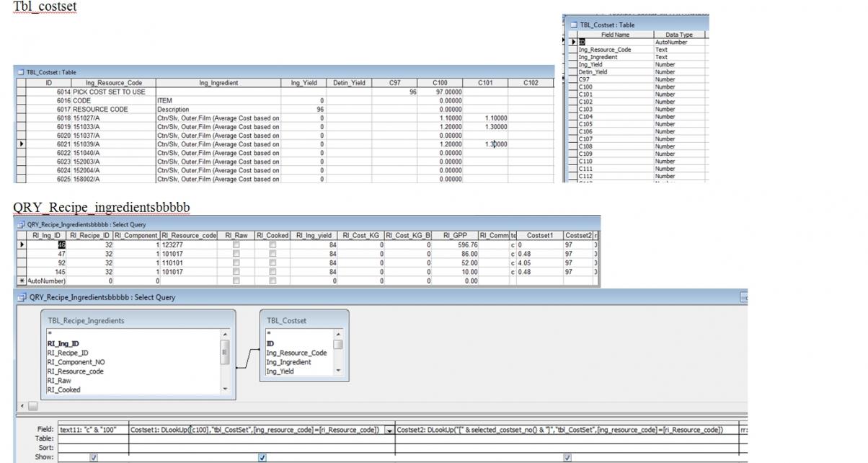Click the Ing_Ingredient column header
This screenshot has height=463, width=868.
(218, 83)
